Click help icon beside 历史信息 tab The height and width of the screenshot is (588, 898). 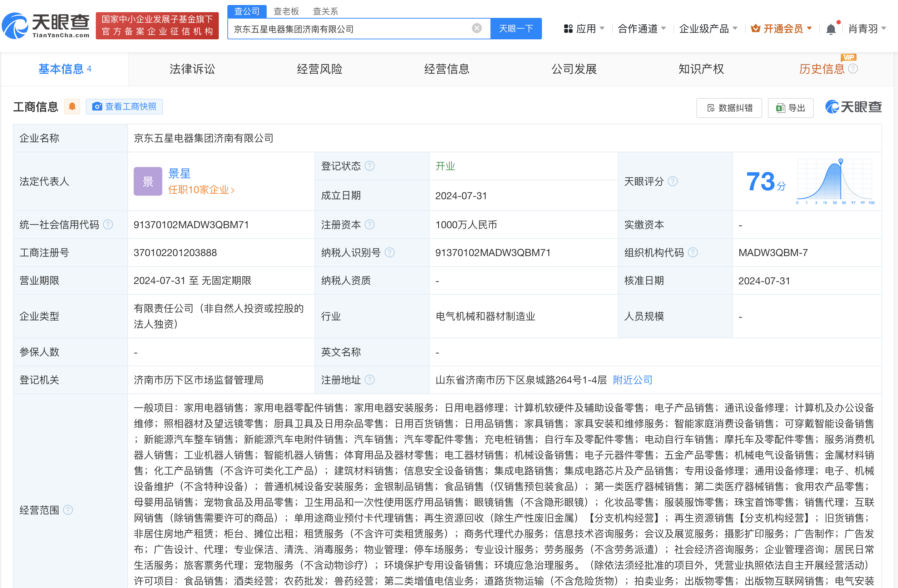[853, 69]
